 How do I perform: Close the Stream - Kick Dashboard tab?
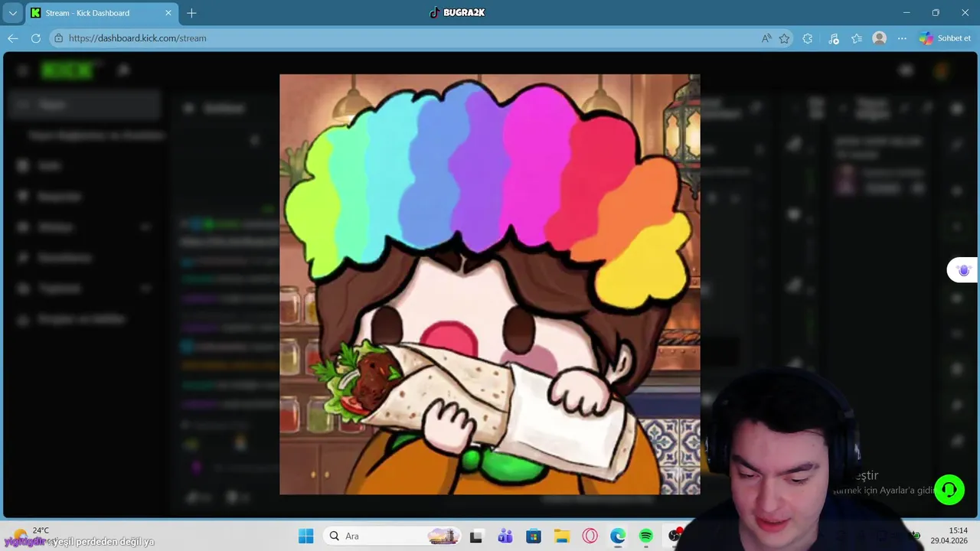168,13
